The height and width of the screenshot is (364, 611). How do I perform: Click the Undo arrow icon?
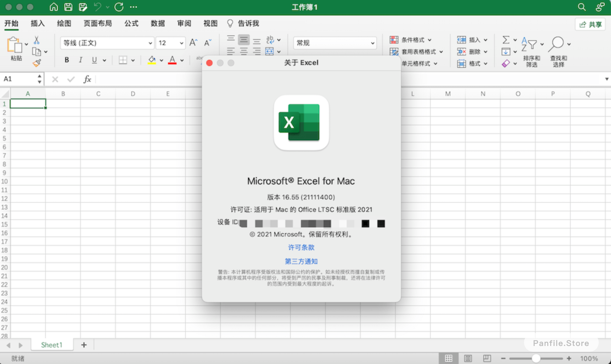coord(97,7)
